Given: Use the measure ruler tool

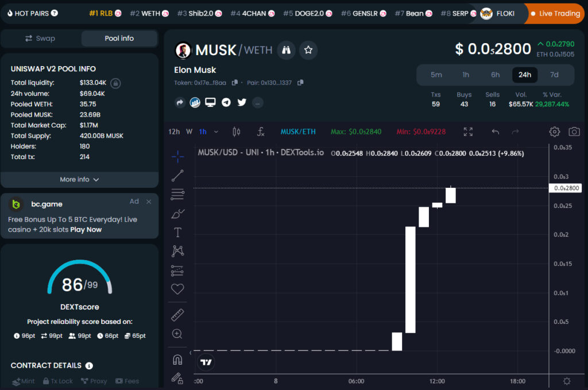Looking at the screenshot, I should 177,314.
